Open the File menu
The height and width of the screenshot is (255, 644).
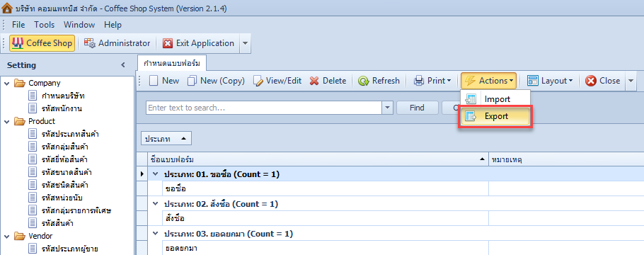(18, 25)
